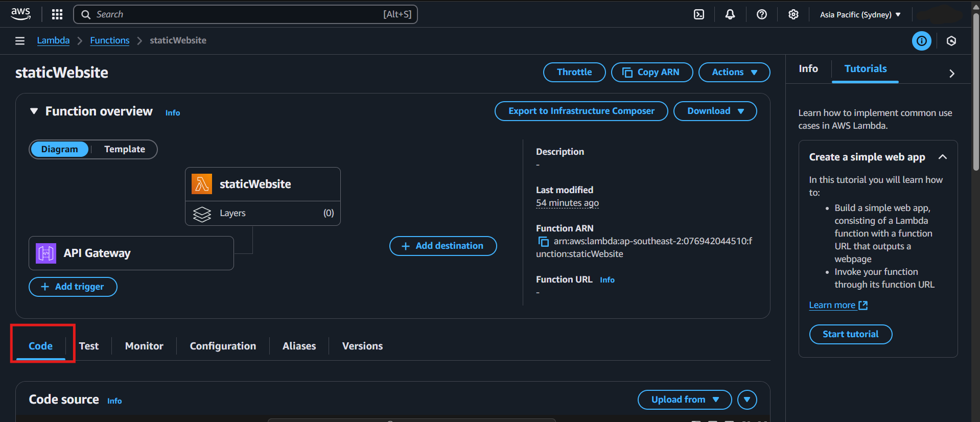Screen dimensions: 980x422
Task: Switch to Info tab in right panel
Action: [808, 68]
